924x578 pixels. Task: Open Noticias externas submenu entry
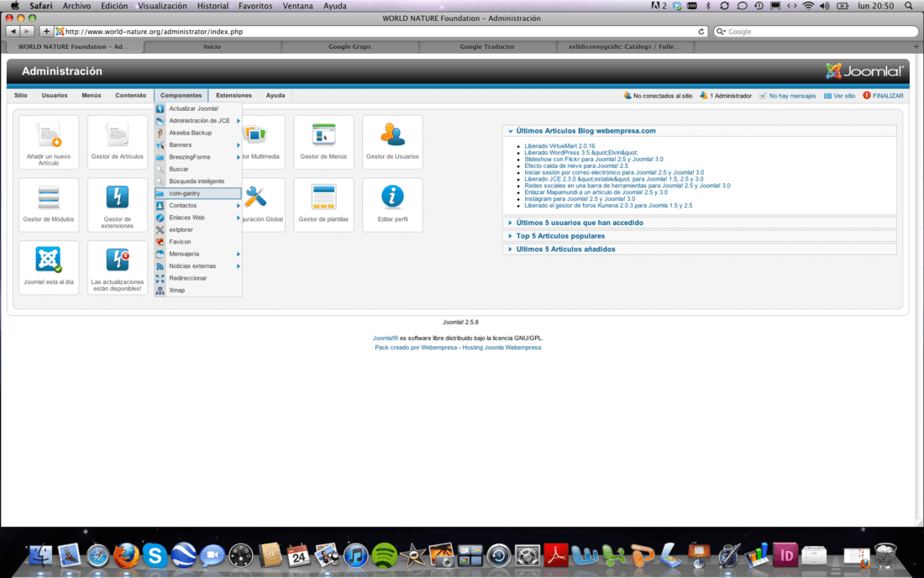198,266
